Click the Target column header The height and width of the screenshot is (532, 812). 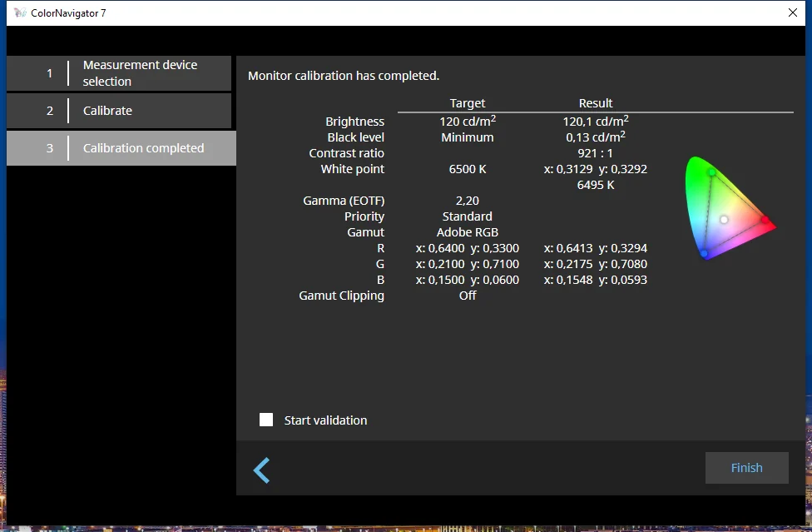pos(467,103)
